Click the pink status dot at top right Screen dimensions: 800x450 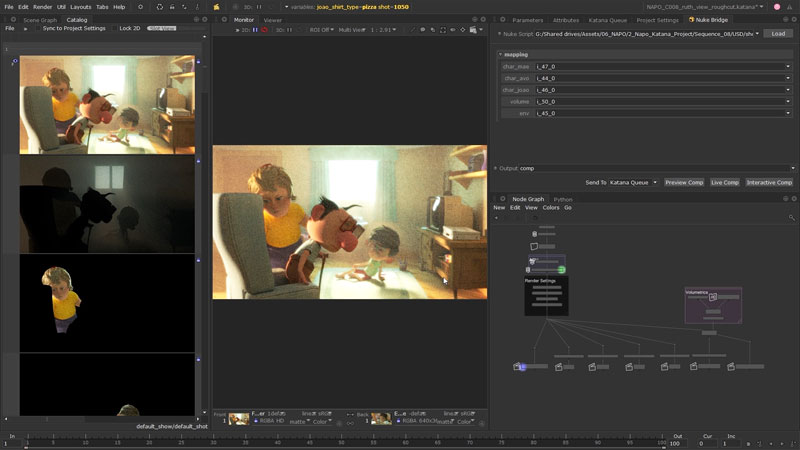(x=777, y=7)
